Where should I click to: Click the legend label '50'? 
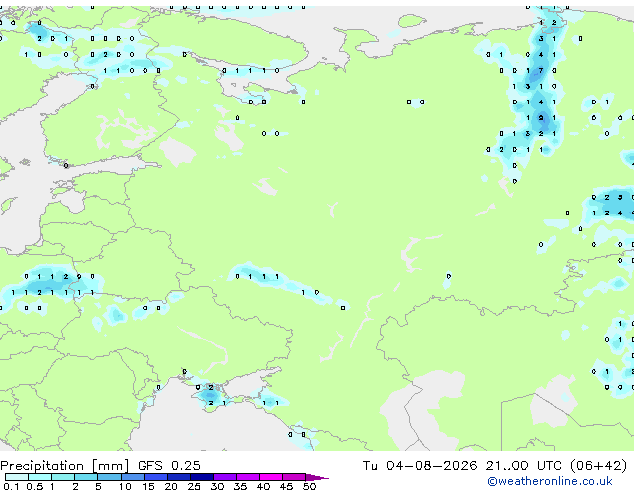coord(309,486)
